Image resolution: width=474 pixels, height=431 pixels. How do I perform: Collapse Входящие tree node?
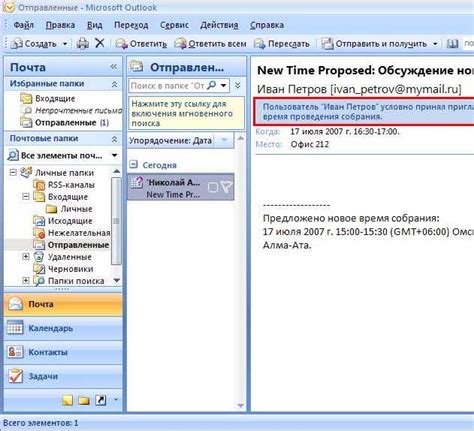tap(26, 197)
